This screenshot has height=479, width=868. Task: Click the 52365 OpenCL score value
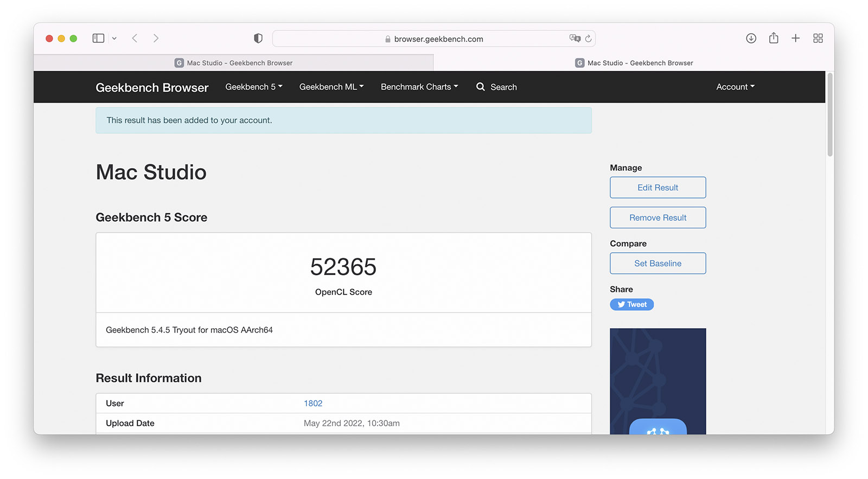343,267
